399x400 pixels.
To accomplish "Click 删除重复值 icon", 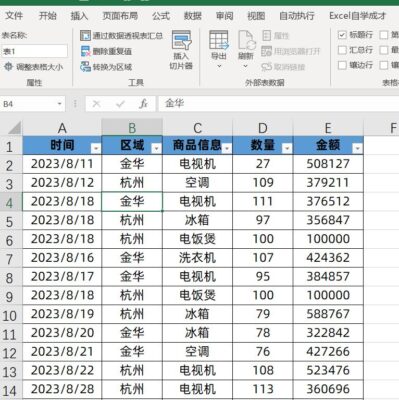I will point(85,51).
